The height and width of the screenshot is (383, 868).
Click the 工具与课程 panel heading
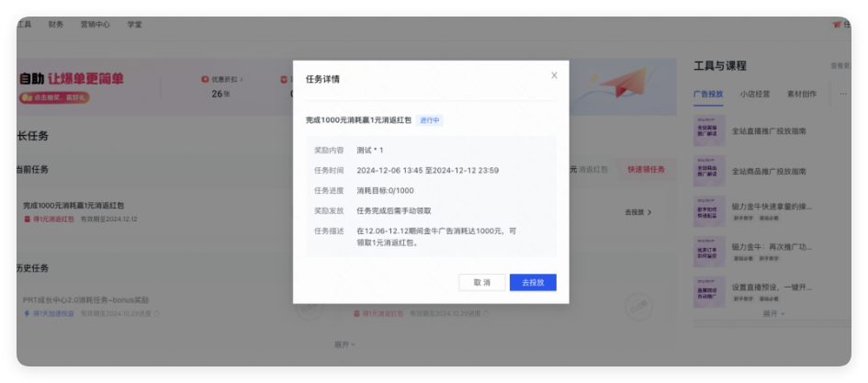click(720, 66)
